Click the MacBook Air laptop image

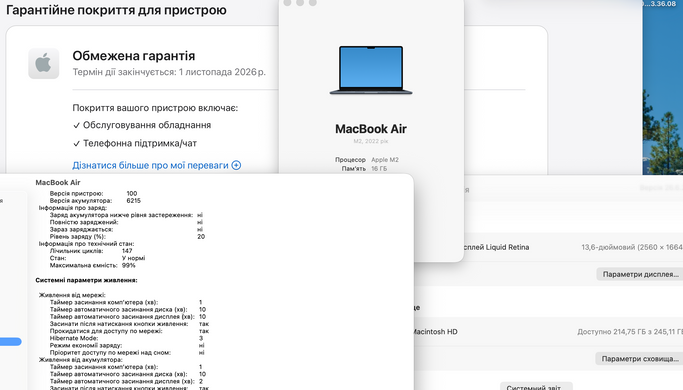tap(371, 70)
